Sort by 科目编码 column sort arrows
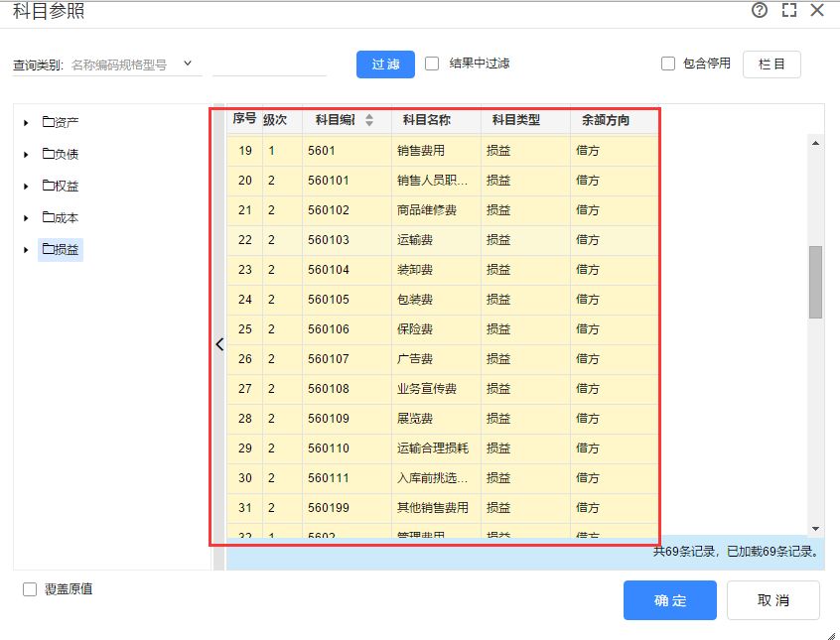 pos(369,119)
